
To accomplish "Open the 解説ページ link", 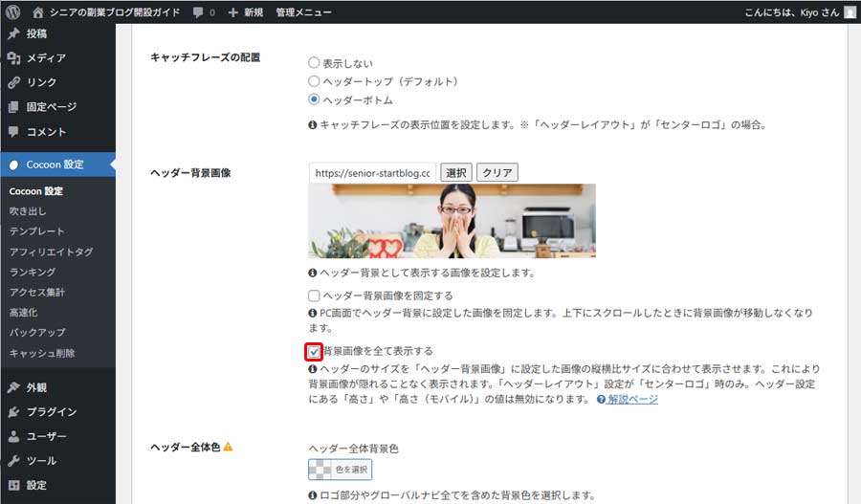I will (632, 399).
